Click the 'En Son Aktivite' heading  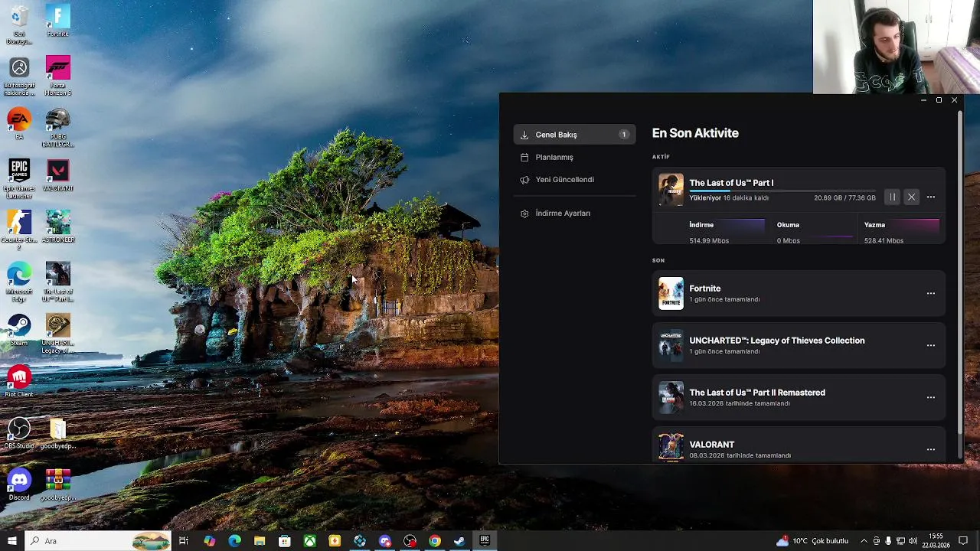click(695, 133)
